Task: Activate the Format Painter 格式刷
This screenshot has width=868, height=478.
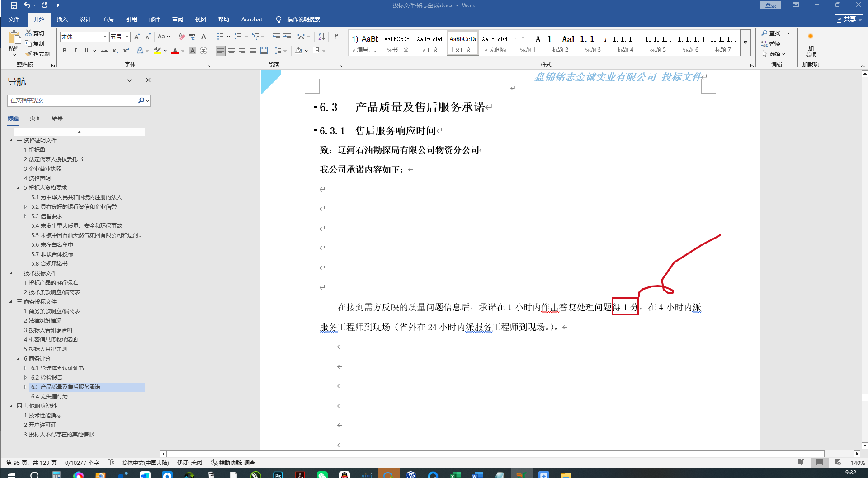Action: pyautogui.click(x=38, y=54)
